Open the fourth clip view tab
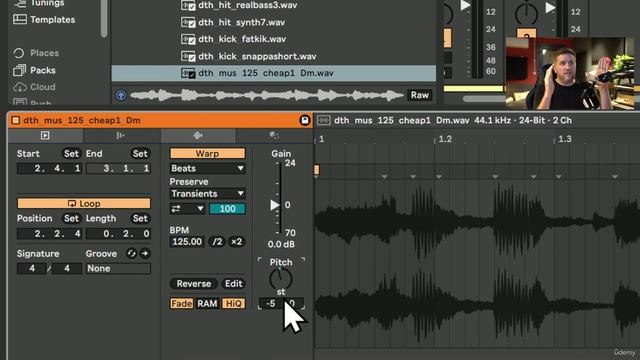The width and height of the screenshot is (640, 360). (x=274, y=136)
